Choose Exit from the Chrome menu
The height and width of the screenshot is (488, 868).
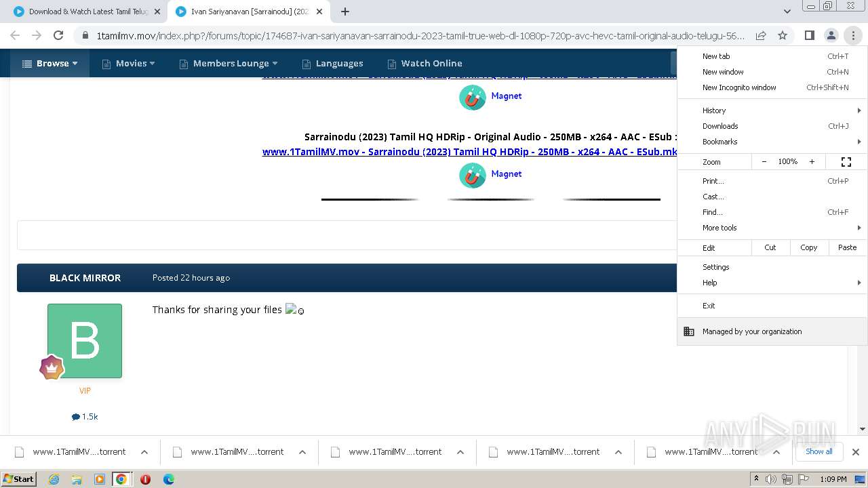(x=772, y=306)
